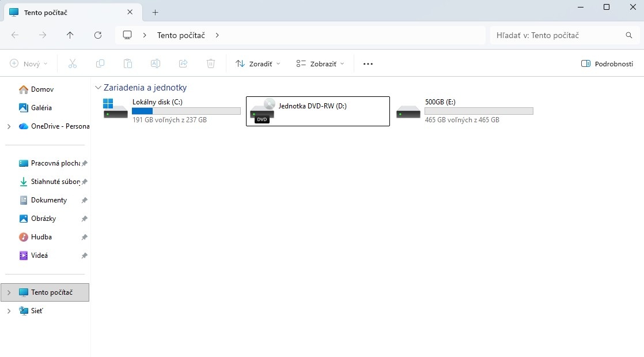Click the Rename icon in toolbar
This screenshot has height=357, width=644.
[x=156, y=64]
